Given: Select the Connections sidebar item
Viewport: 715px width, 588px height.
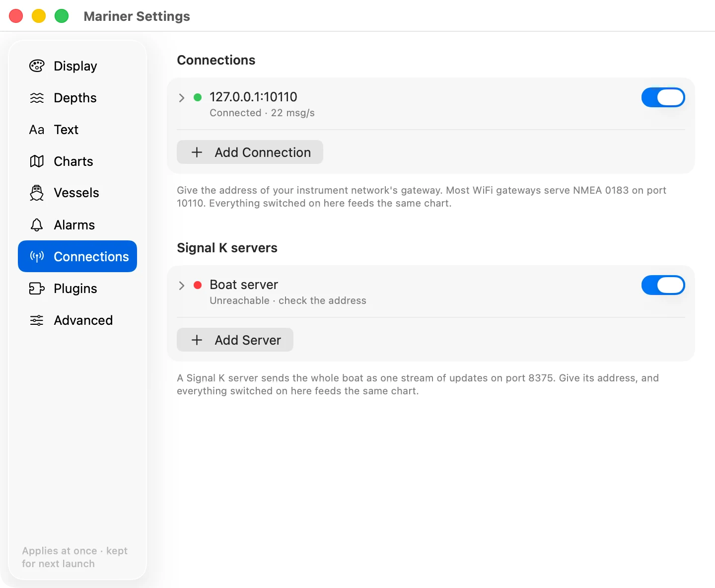Looking at the screenshot, I should 77,256.
